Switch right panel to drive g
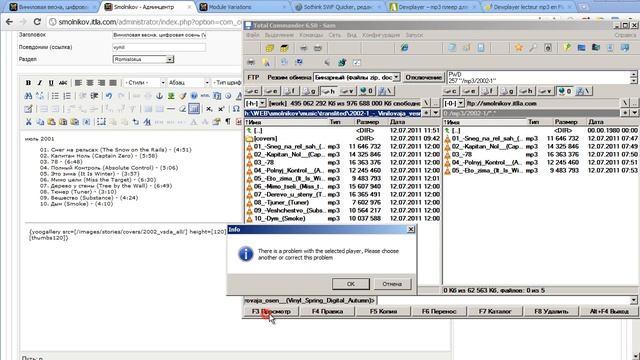The image size is (640, 360). [507, 91]
